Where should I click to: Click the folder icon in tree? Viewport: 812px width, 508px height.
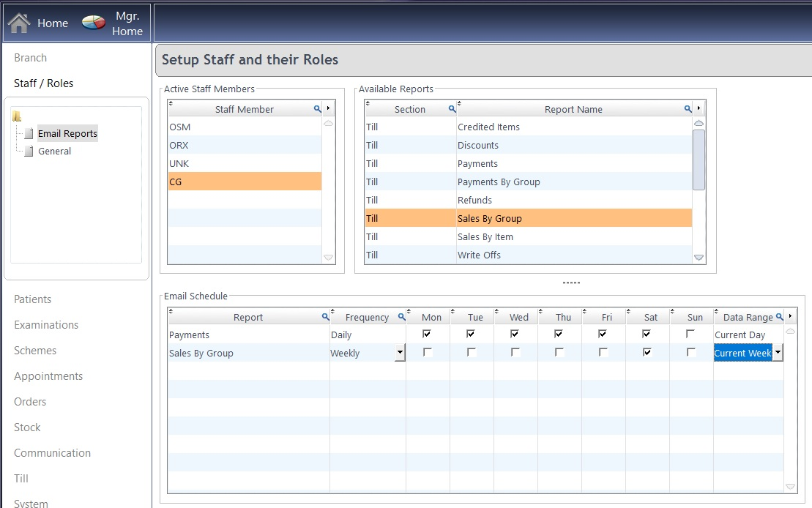[17, 116]
